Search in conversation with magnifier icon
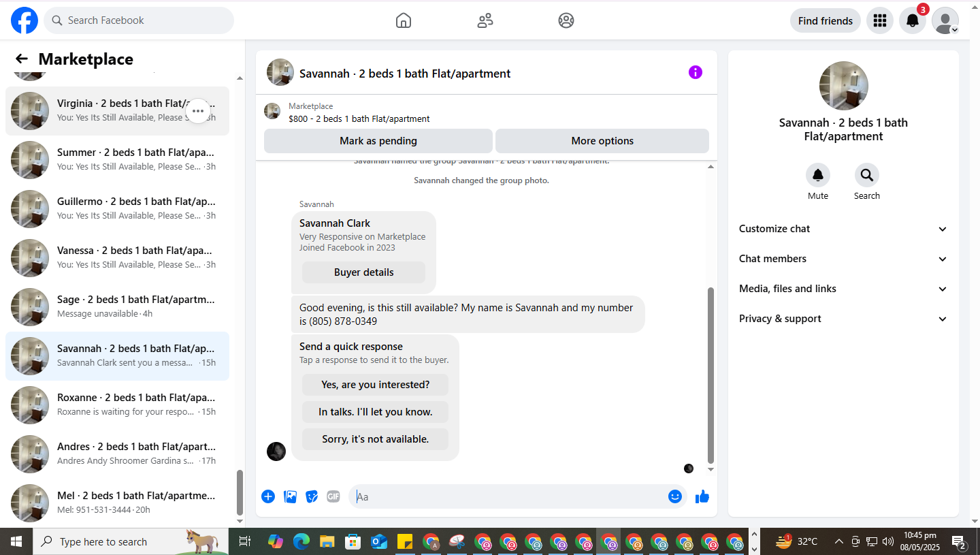 click(x=867, y=175)
